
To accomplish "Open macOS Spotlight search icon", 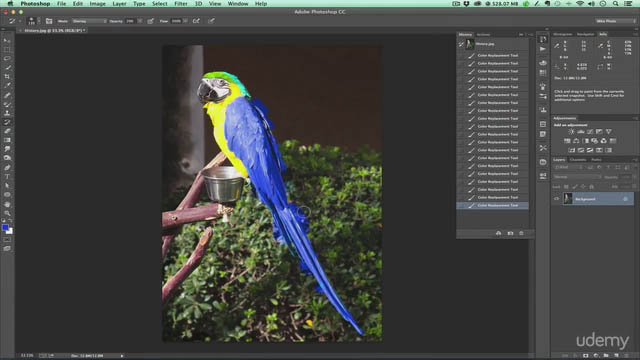I will [615, 4].
